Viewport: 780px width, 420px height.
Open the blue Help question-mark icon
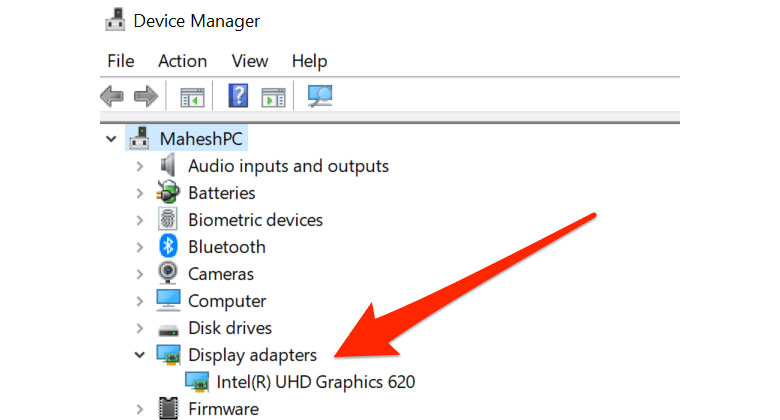tap(238, 96)
